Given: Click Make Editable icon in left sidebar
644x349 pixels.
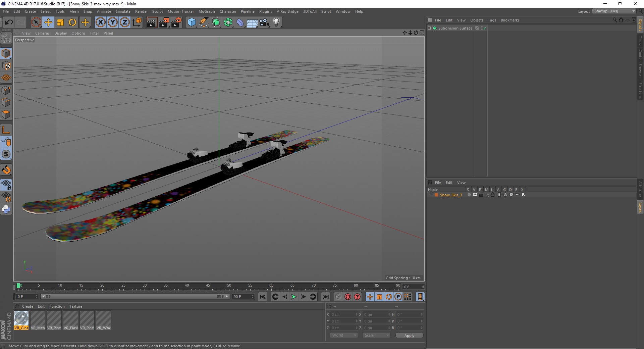Looking at the screenshot, I should point(6,38).
